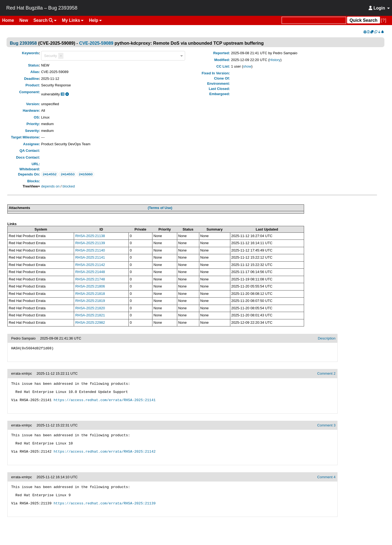Screen dimensions: 392x545
Task: Click into the quick search text field
Action: 314,20
